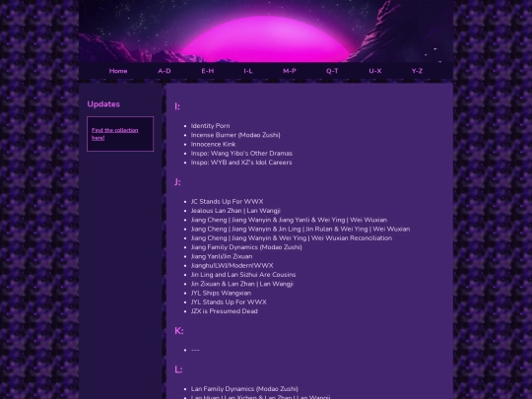Select the 'Innocence Kink' tag

(x=213, y=144)
